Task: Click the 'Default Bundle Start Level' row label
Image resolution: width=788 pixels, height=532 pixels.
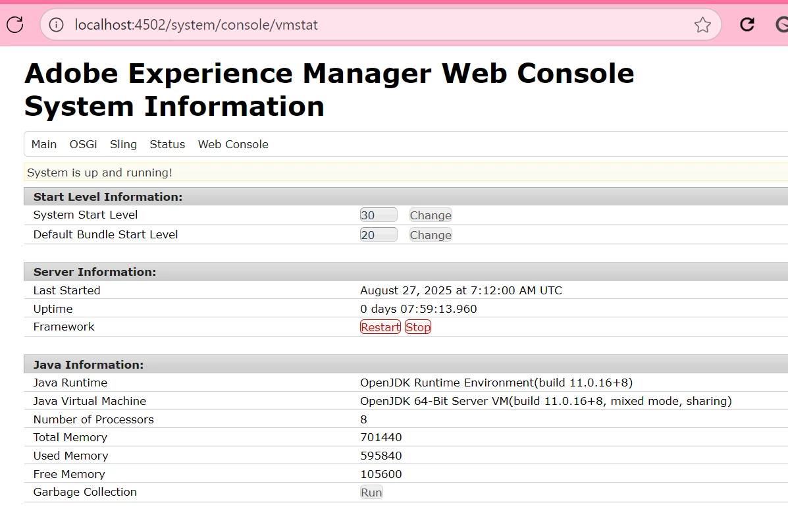Action: click(x=105, y=234)
